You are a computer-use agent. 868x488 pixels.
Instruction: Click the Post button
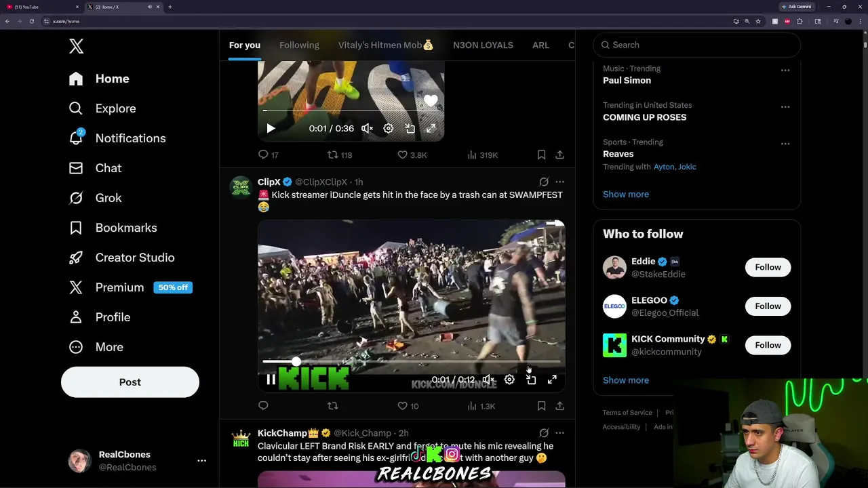[130, 382]
